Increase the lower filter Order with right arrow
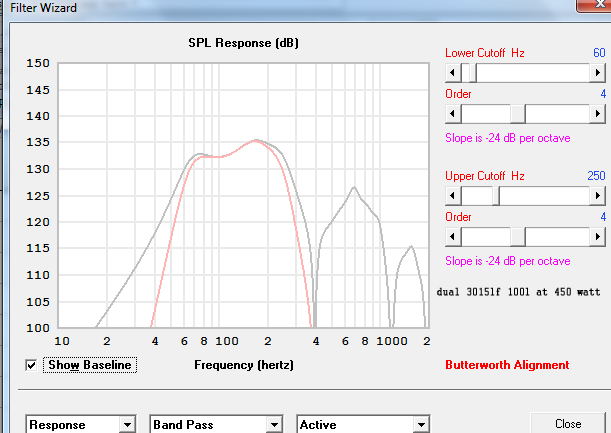This screenshot has width=611, height=433. coord(597,114)
